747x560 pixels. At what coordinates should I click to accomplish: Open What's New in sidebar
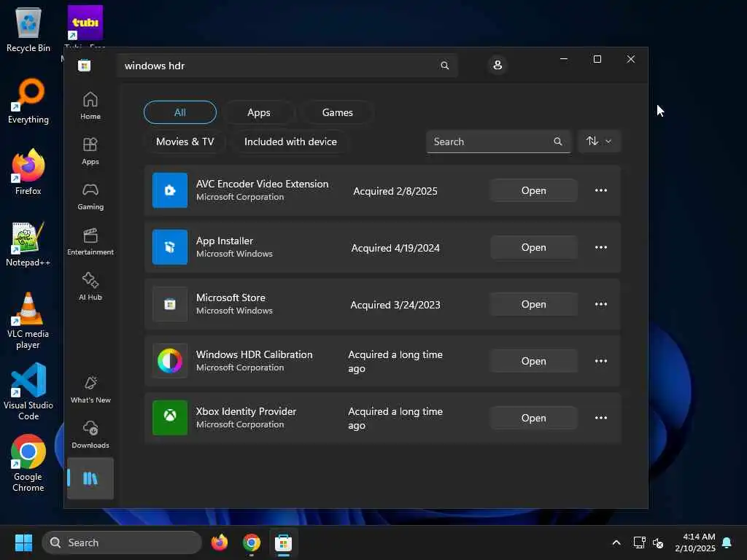pyautogui.click(x=90, y=389)
